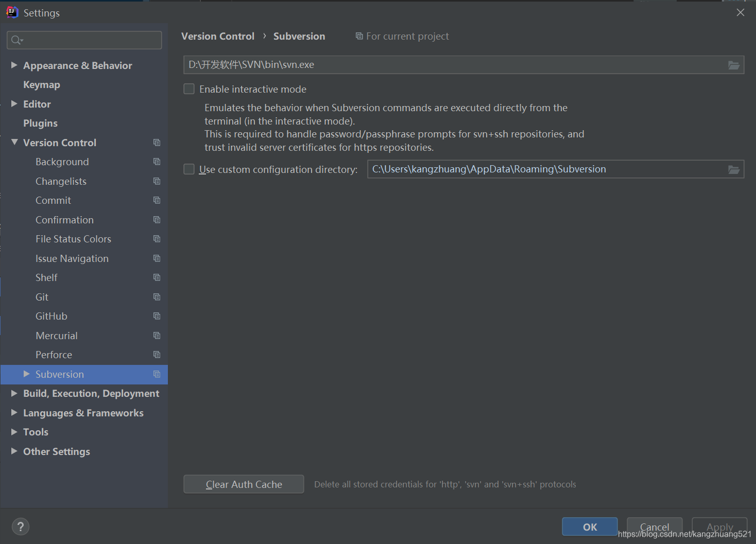This screenshot has height=544, width=756.
Task: Select GitHub settings
Action: (x=51, y=316)
